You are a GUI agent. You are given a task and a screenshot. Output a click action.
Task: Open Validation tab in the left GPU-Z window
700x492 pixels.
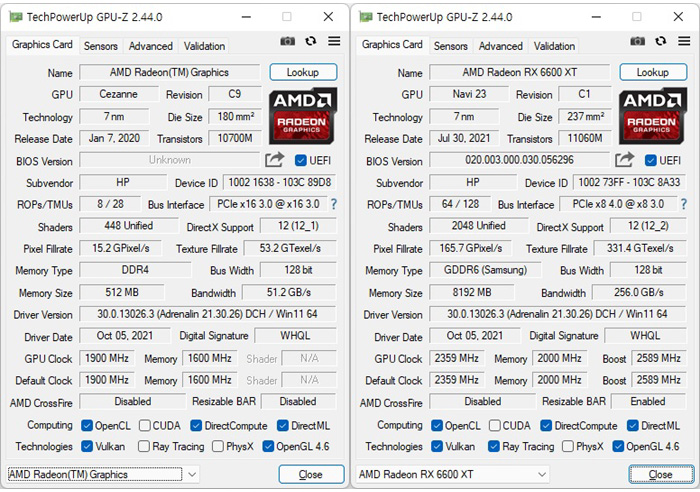204,46
